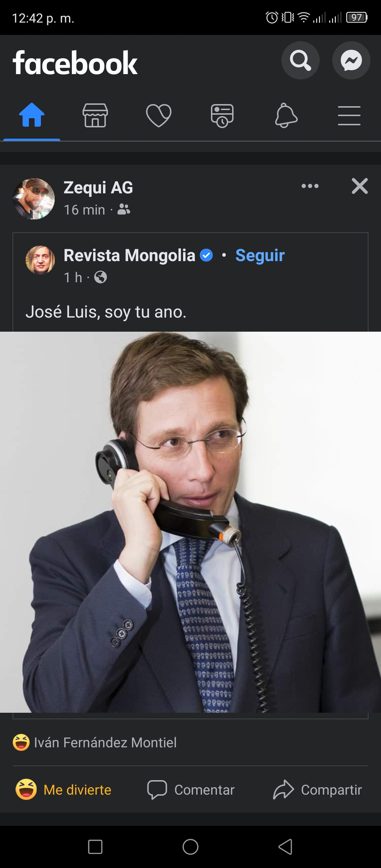The width and height of the screenshot is (381, 868).
Task: Open Facebook search
Action: 300,60
